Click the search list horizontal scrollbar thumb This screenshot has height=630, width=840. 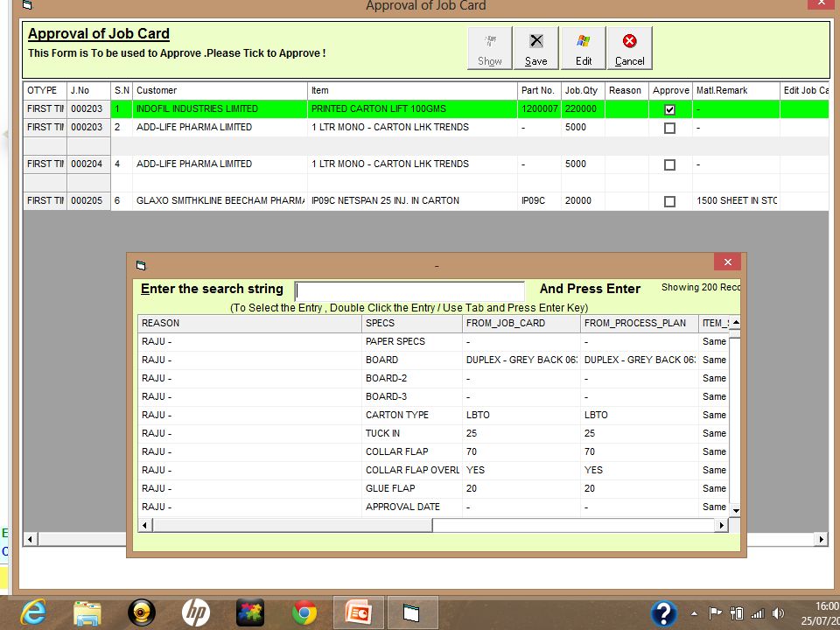tap(292, 525)
